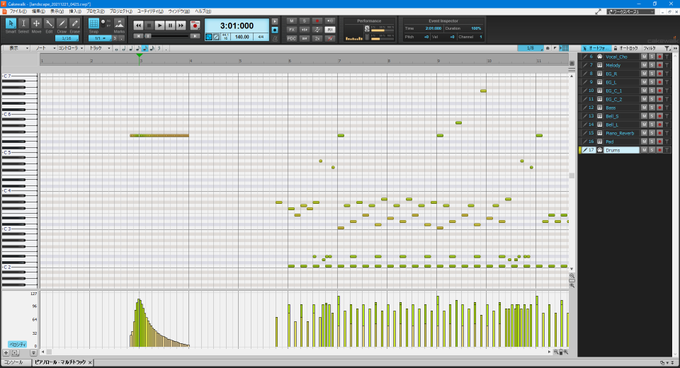The width and height of the screenshot is (680, 368).
Task: Open the 1/16 tool resolution dropdown
Action: [66, 38]
